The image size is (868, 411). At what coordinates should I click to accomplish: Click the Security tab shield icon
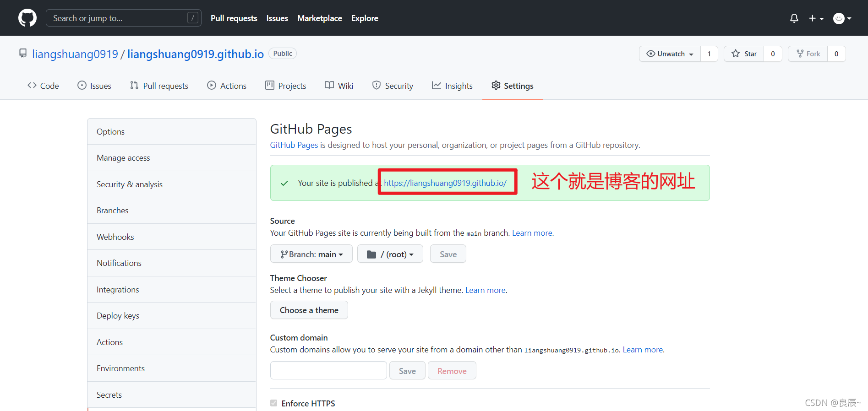[377, 86]
